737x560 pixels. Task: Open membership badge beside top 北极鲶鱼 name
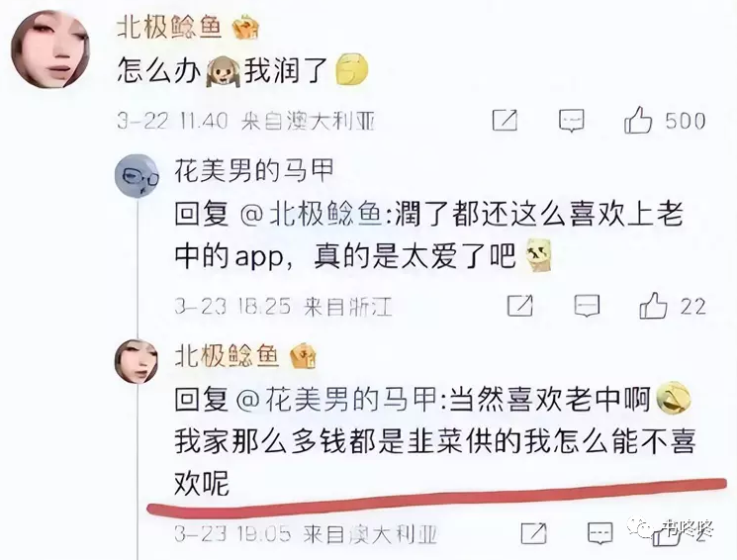[246, 27]
